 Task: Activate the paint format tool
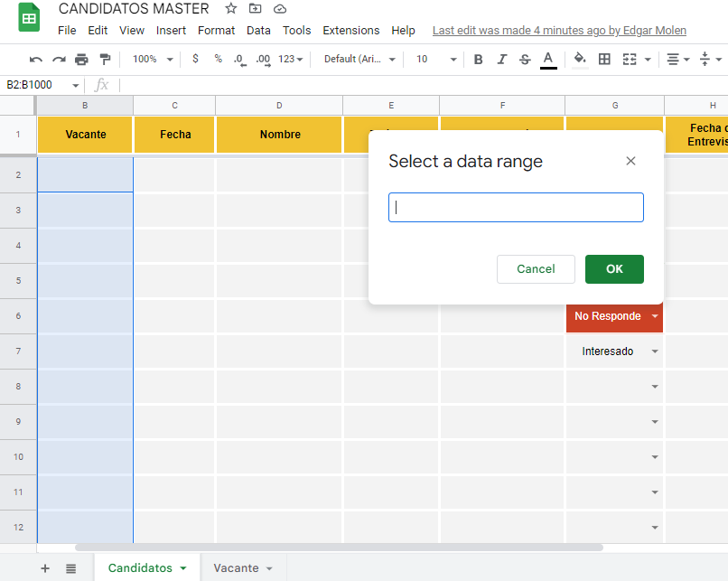click(x=105, y=60)
